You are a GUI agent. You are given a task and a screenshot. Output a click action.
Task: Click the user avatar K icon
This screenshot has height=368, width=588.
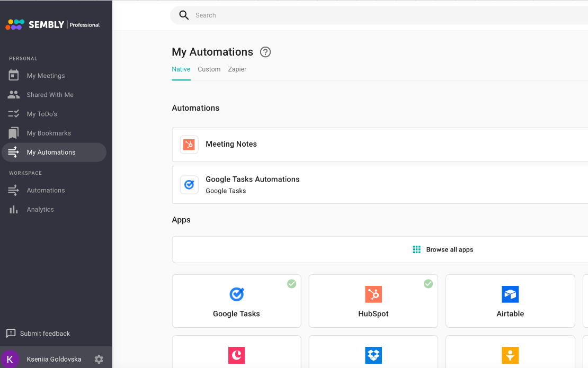point(10,359)
